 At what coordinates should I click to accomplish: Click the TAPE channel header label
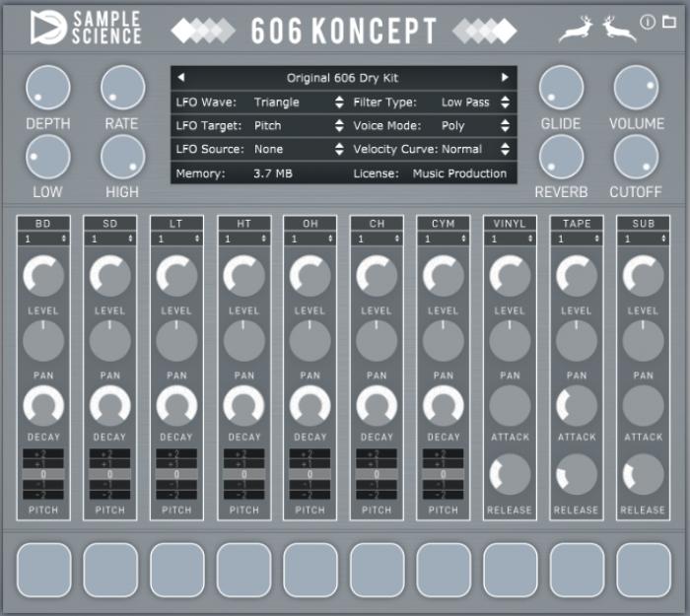(x=577, y=224)
